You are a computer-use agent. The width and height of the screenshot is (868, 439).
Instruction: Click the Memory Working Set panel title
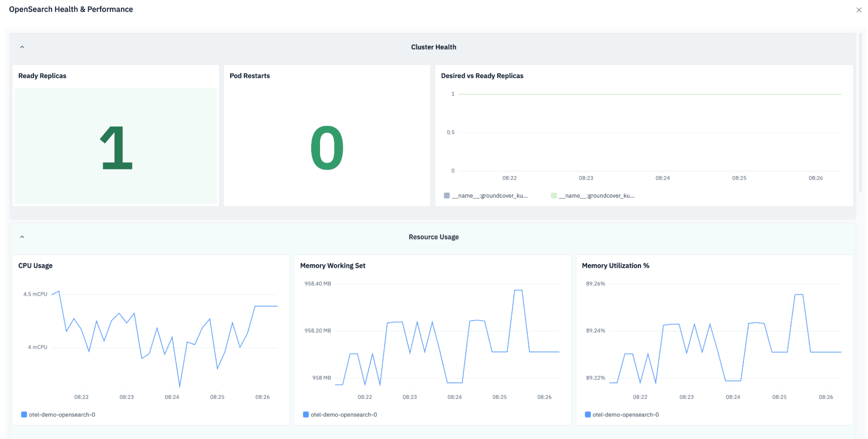(333, 266)
